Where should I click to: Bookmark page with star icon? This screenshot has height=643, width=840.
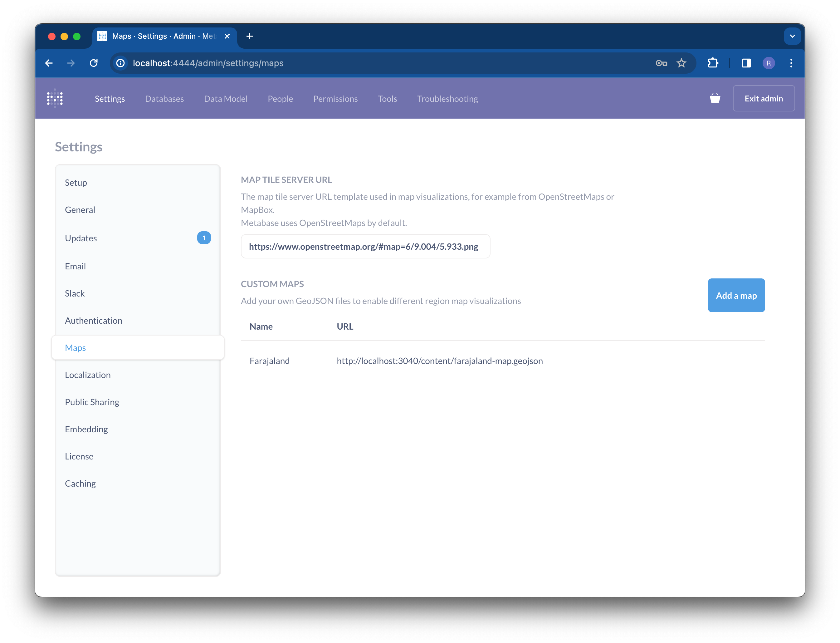pyautogui.click(x=681, y=63)
